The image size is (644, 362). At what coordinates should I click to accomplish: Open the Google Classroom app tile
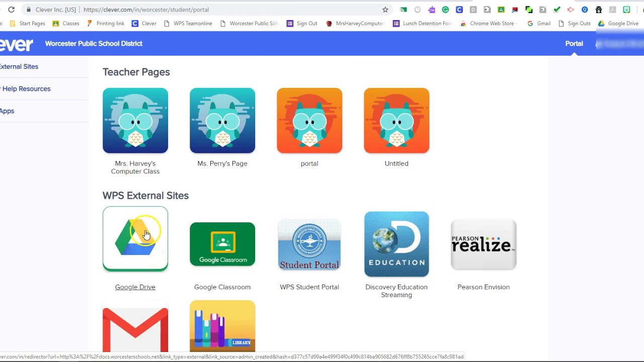(x=222, y=244)
